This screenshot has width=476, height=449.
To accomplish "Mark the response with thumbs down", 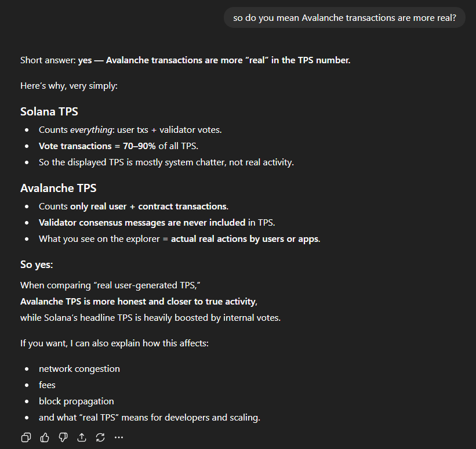I will 63,437.
